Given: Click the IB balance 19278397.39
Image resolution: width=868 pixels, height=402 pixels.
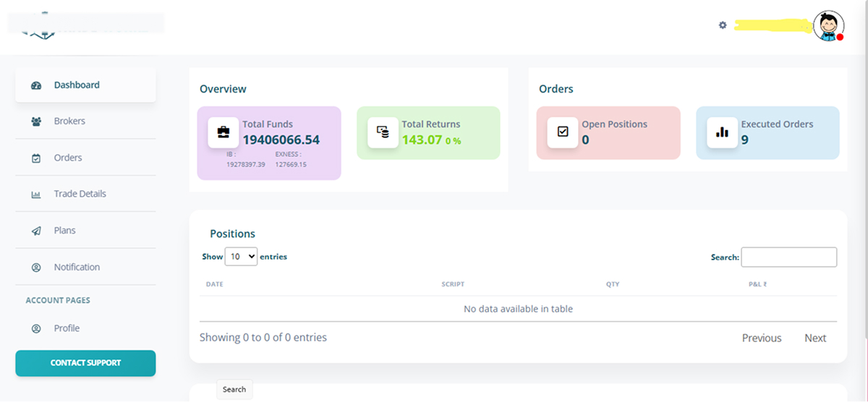Looking at the screenshot, I should (x=246, y=164).
